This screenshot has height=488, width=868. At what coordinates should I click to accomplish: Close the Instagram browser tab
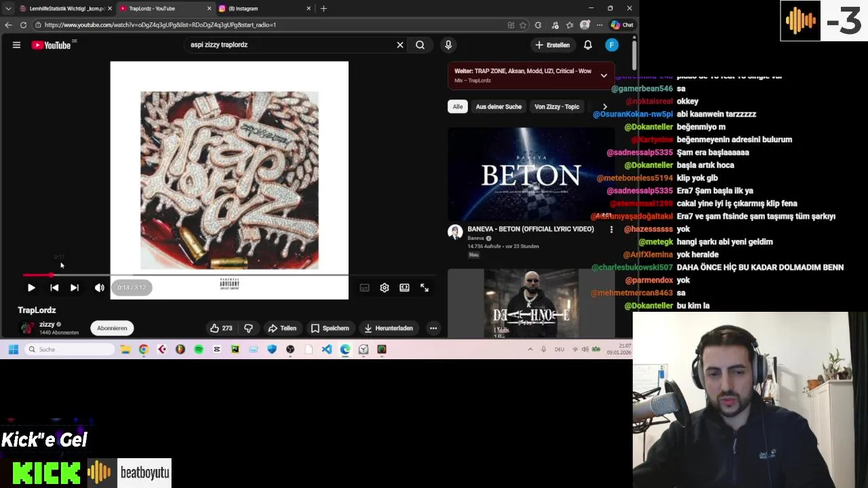click(309, 8)
